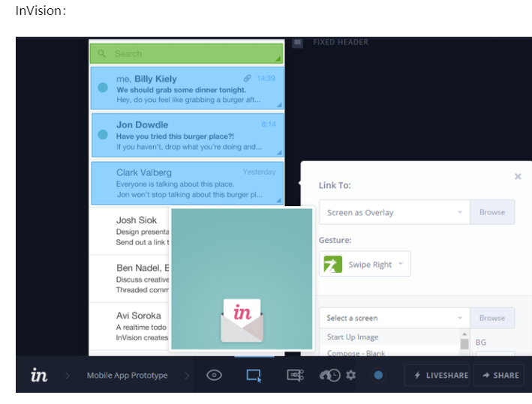The height and width of the screenshot is (404, 532).
Task: Click the overlay screen preview thumbnail
Action: (242, 279)
